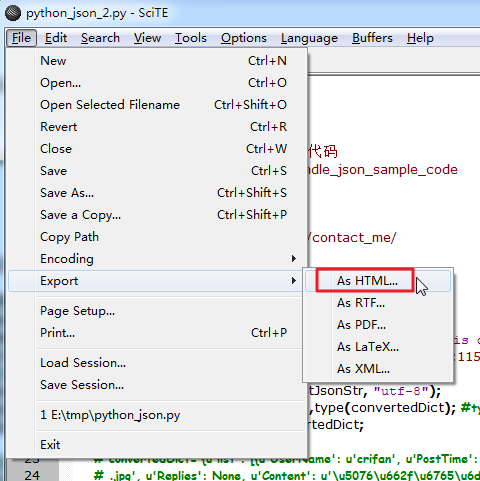
Task: Click the contact_me/ text in editor
Action: point(354,238)
